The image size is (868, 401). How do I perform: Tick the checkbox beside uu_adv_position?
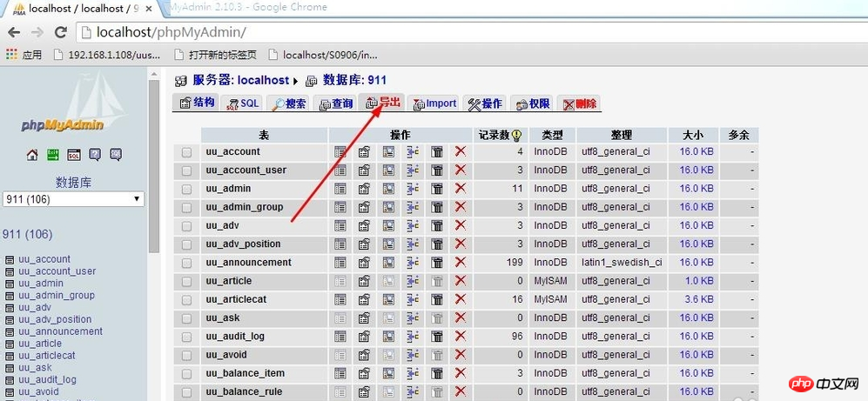186,244
